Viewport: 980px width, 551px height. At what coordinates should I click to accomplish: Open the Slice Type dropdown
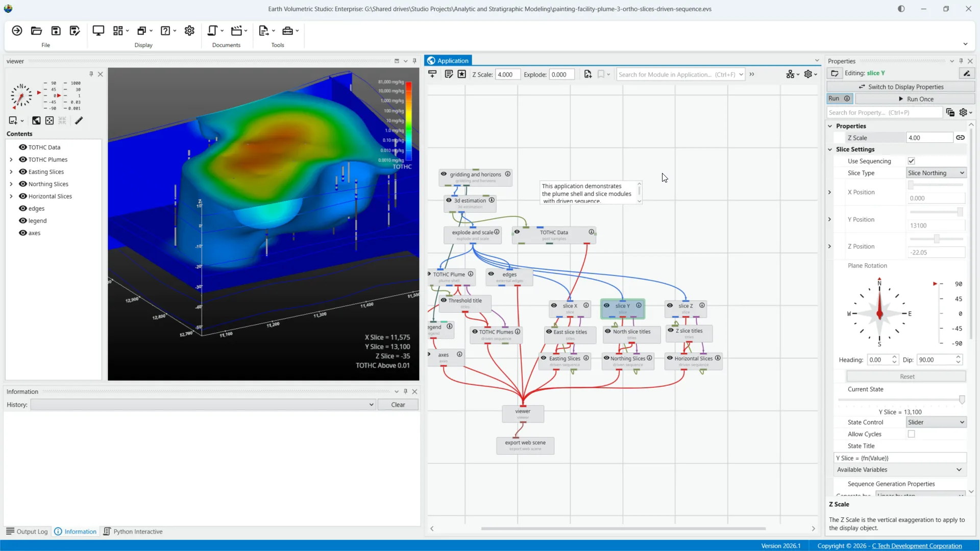936,173
